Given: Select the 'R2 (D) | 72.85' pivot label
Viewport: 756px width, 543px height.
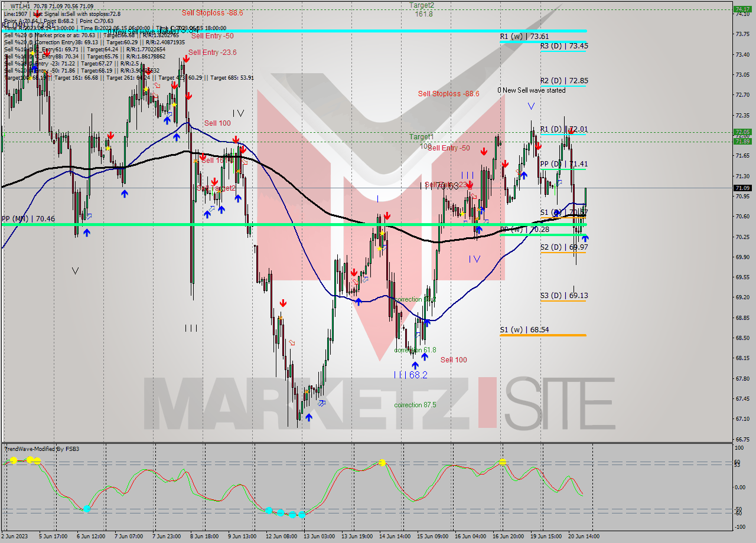Looking at the screenshot, I should click(564, 81).
